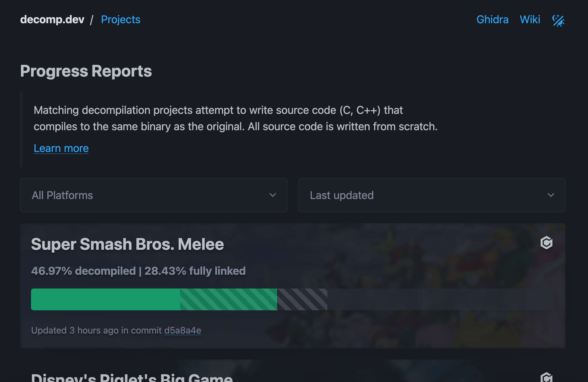
Task: Toggle the color theme icon
Action: click(x=558, y=20)
